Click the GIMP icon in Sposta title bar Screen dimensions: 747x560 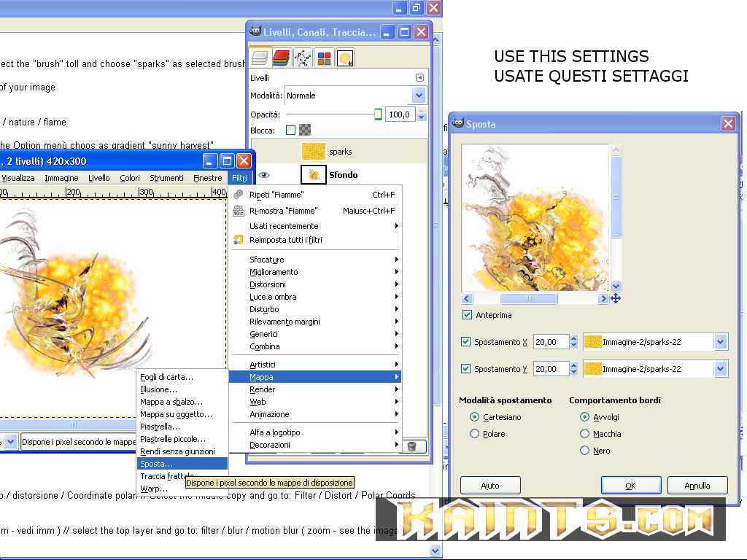[x=458, y=123]
